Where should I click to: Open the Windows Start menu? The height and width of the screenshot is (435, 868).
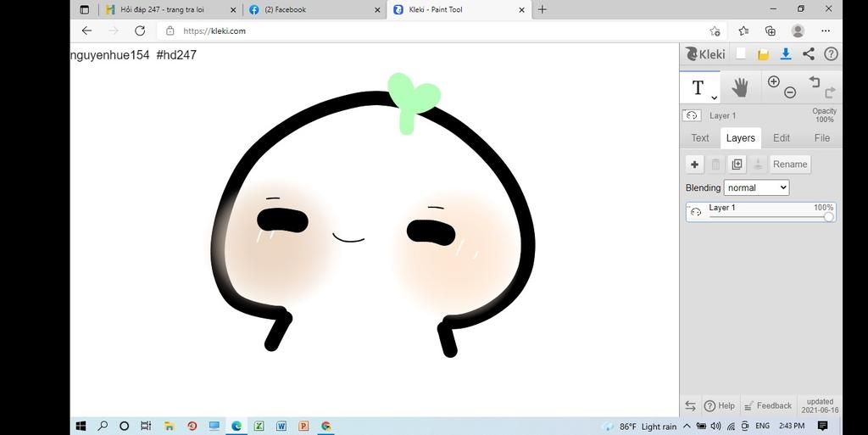pyautogui.click(x=81, y=427)
